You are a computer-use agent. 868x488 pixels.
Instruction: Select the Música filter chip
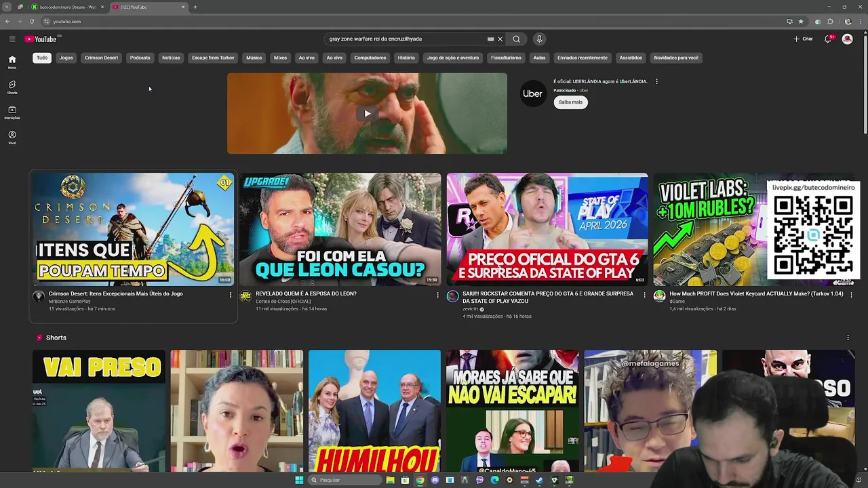254,58
